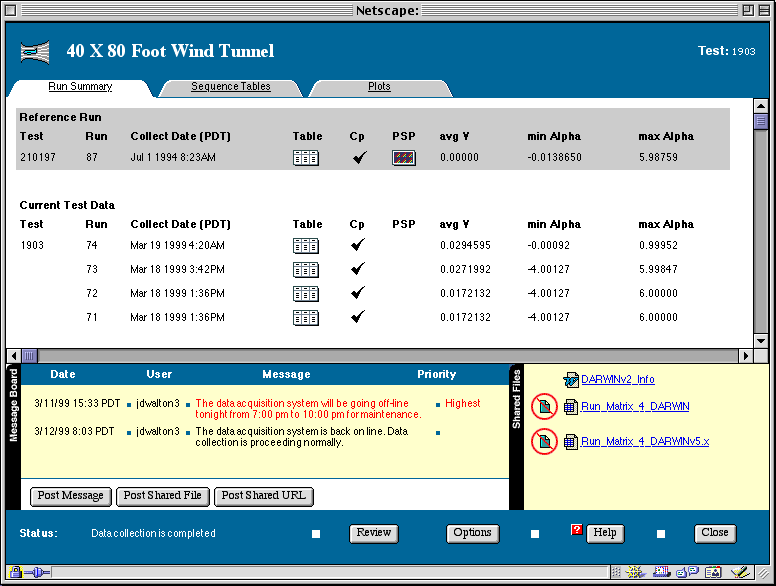Click the Cp checkmark for Run 73
This screenshot has width=776, height=586.
pos(358,269)
